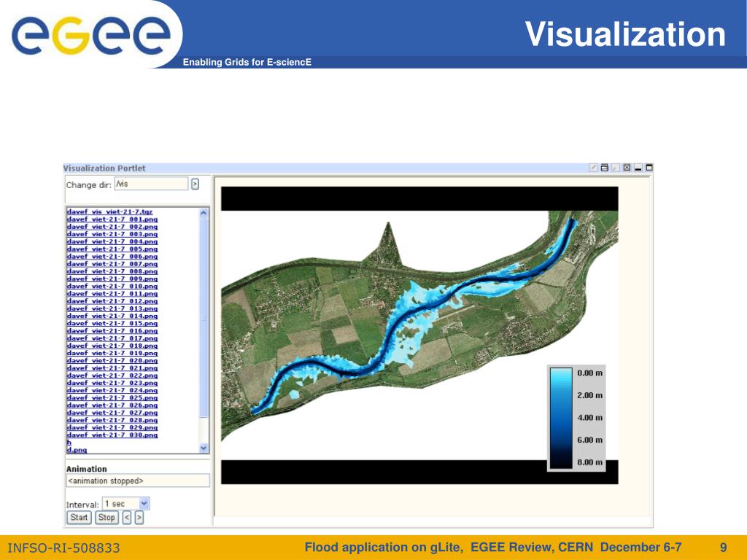
Task: Open davef_viet-21-7_018.png
Action: (112, 346)
